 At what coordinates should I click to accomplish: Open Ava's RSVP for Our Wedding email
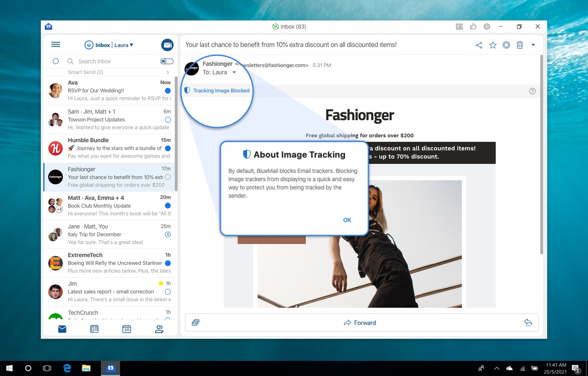(x=109, y=91)
